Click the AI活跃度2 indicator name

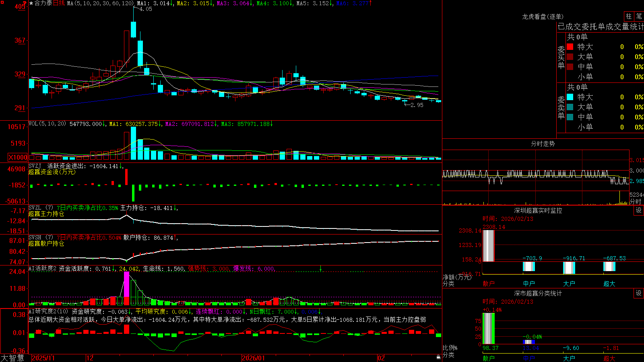pyautogui.click(x=43, y=269)
